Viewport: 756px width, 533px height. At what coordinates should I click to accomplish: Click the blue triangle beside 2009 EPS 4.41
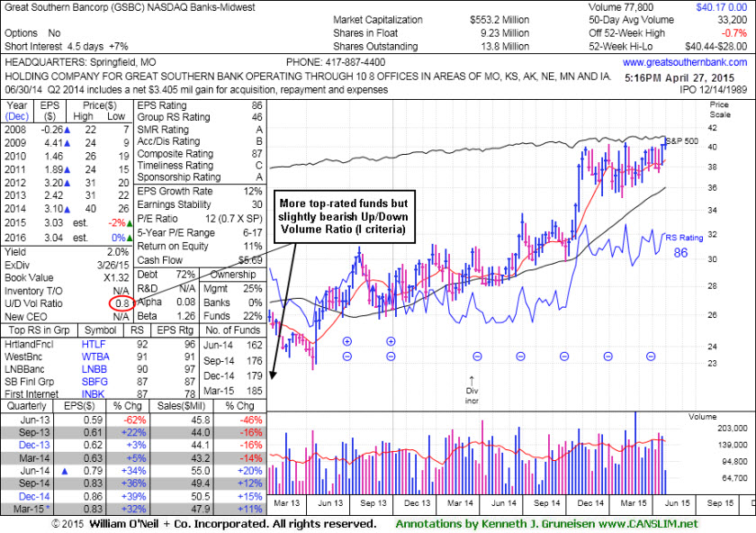pos(67,143)
